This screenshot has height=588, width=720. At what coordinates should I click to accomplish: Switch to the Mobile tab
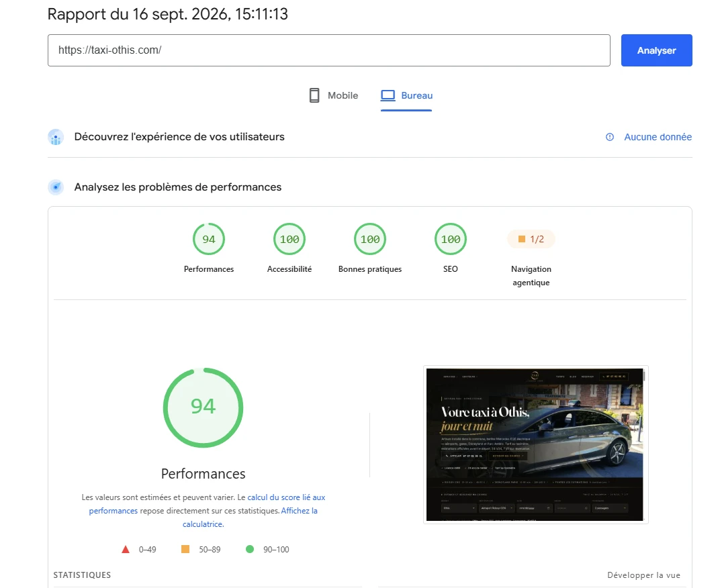click(x=333, y=95)
